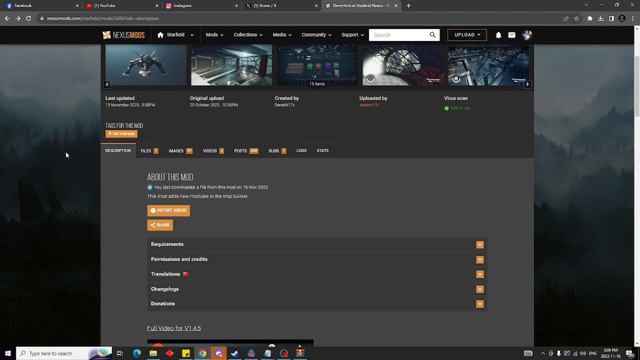The height and width of the screenshot is (360, 640).
Task: Open the uploader's profile link
Action: (x=369, y=105)
